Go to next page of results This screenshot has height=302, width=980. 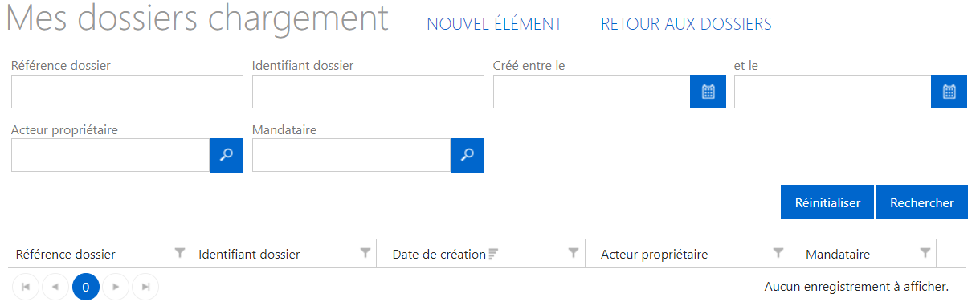coord(116,287)
